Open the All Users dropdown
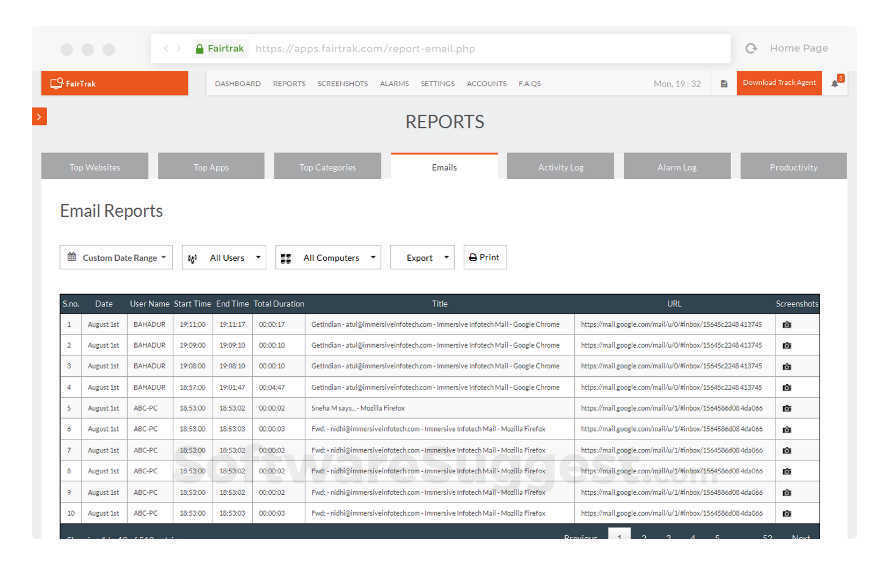Screen dimensions: 890x563 point(224,258)
